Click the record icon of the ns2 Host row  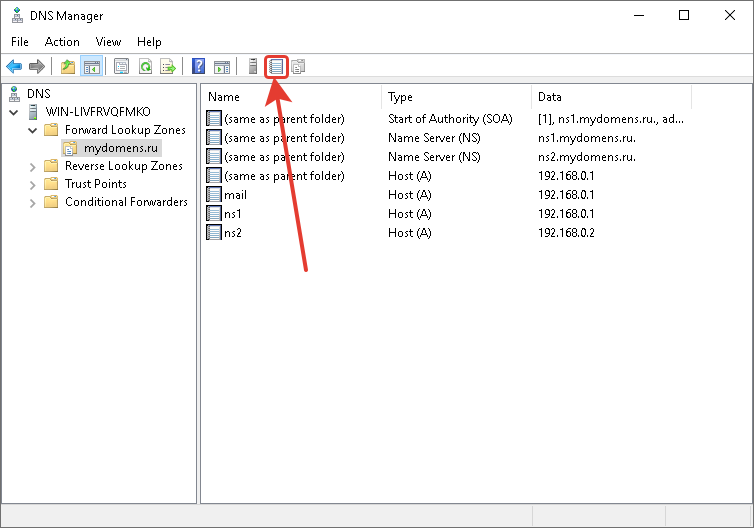click(x=214, y=232)
